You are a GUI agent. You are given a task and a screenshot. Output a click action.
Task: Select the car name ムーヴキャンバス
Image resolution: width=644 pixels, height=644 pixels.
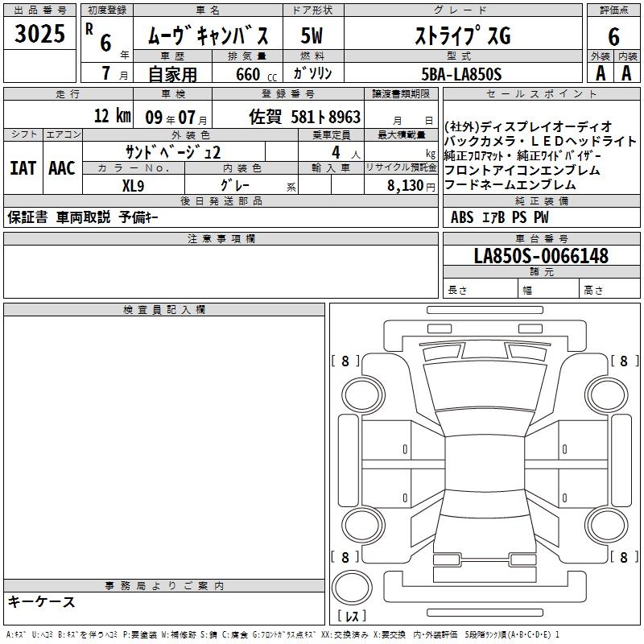(208, 35)
